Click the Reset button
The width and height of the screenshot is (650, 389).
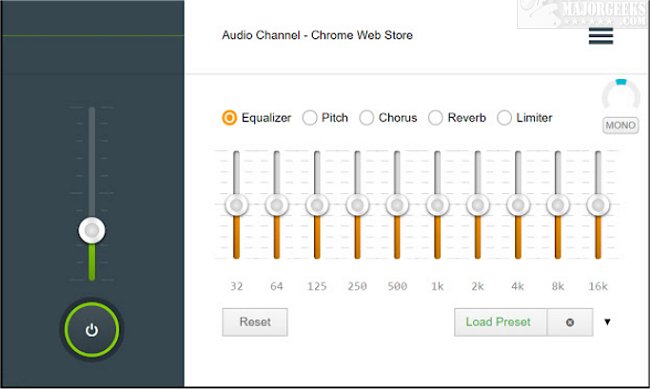(x=255, y=322)
